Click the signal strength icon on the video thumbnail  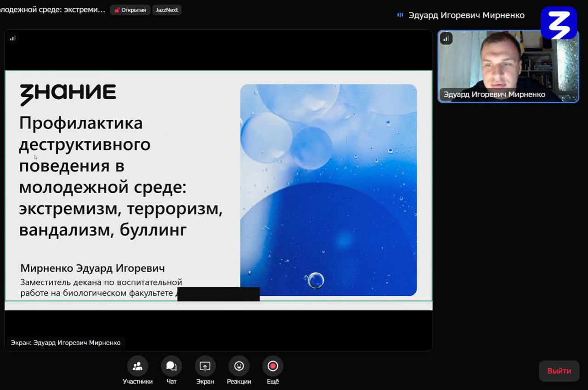pos(446,39)
